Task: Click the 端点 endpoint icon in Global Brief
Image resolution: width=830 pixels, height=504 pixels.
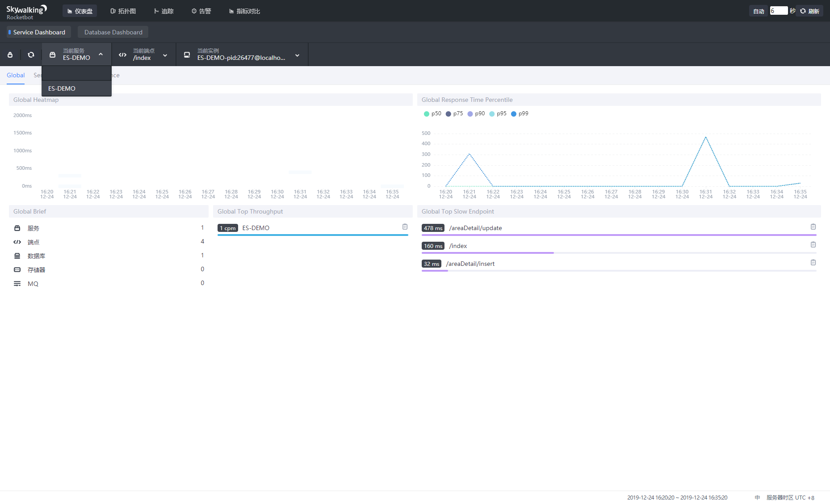Action: tap(17, 242)
